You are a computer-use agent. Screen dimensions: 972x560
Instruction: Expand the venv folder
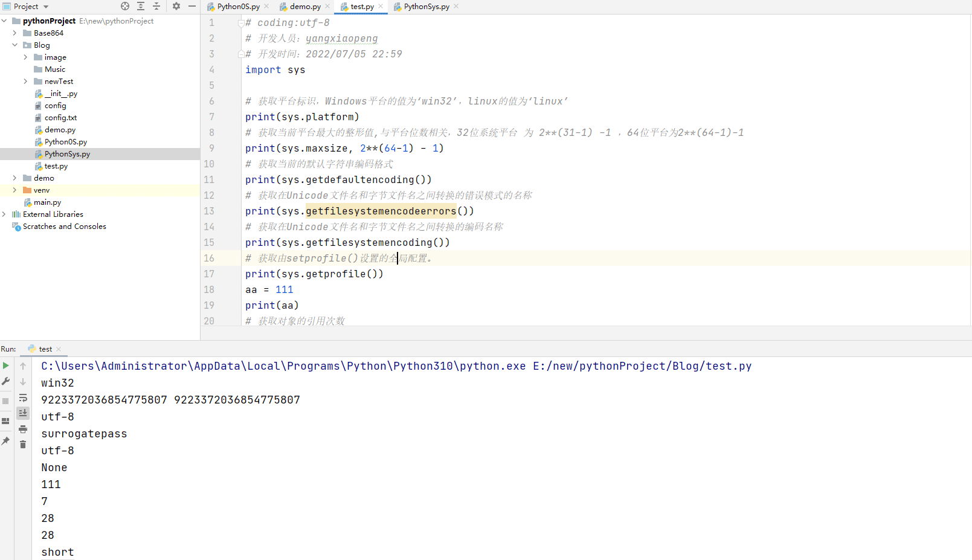coord(14,190)
